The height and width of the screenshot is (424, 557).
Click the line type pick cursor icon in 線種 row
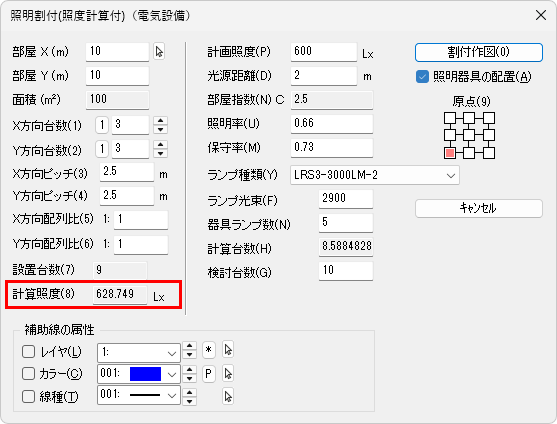228,396
